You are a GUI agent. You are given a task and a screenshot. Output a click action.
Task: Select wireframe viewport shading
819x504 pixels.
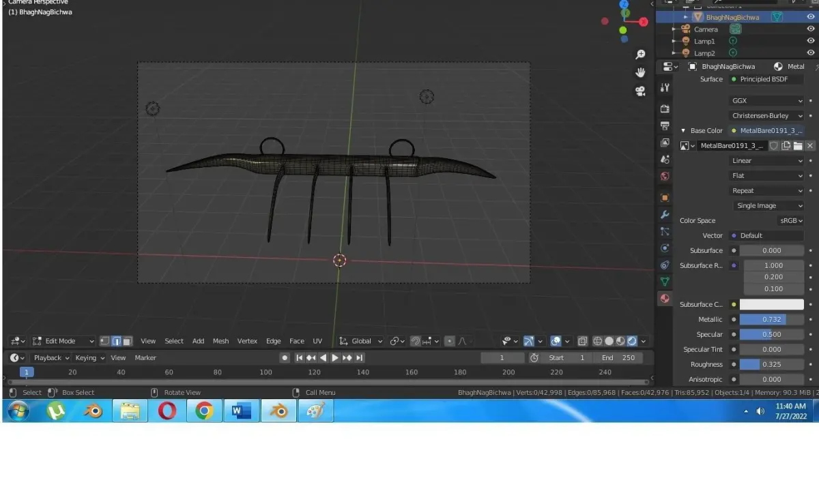598,341
